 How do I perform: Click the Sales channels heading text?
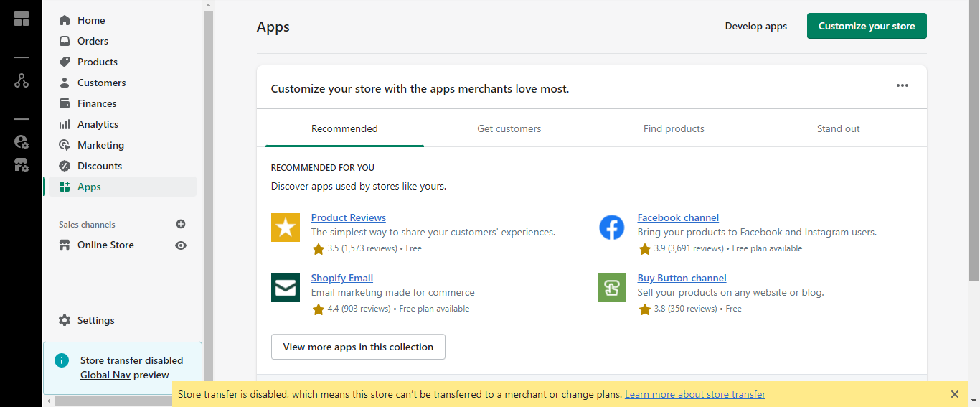[87, 225]
